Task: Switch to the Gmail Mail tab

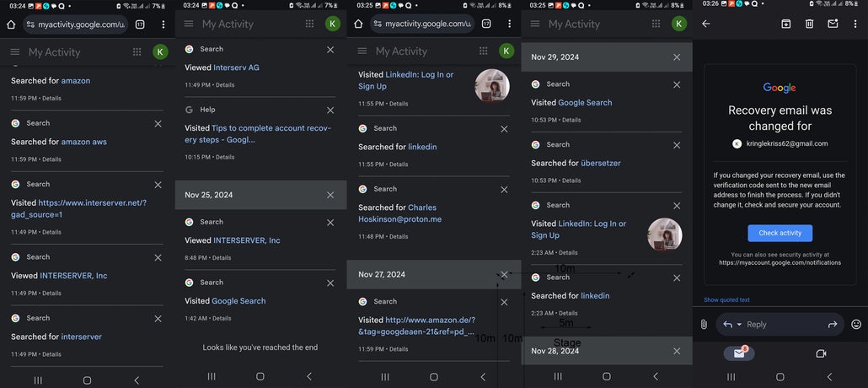Action: point(739,353)
